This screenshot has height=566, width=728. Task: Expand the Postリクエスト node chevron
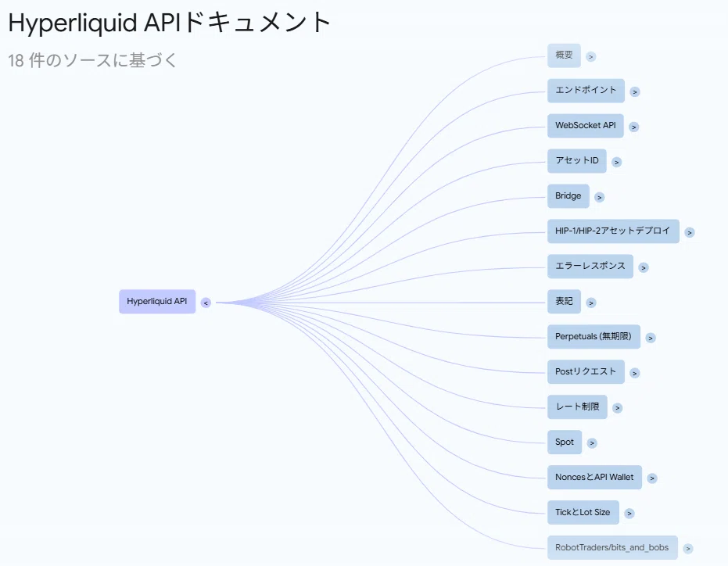[635, 373]
